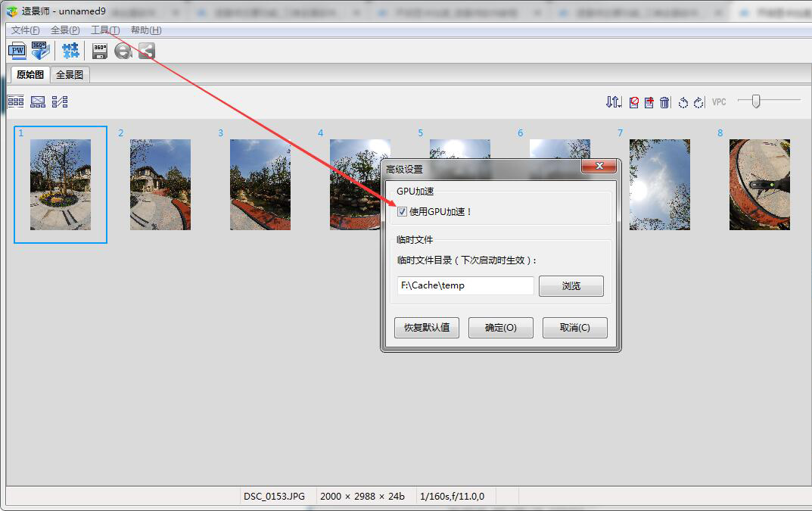Viewport: 812px width, 511px height.
Task: Click the blue puzzle stitch icon
Action: point(70,51)
